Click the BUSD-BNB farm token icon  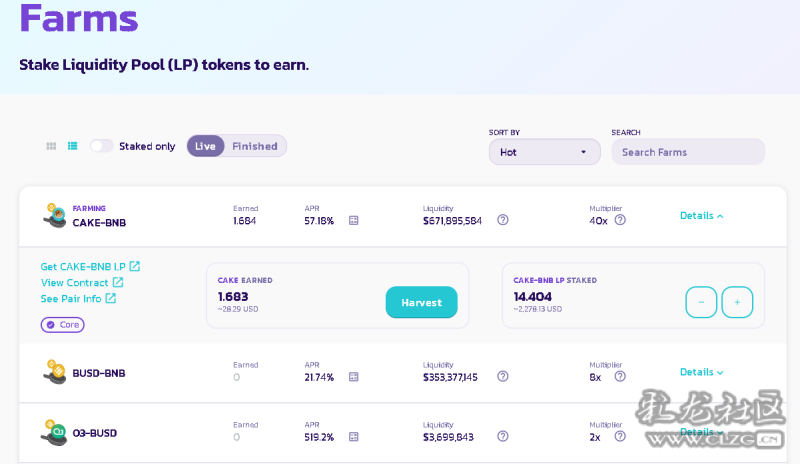(55, 372)
